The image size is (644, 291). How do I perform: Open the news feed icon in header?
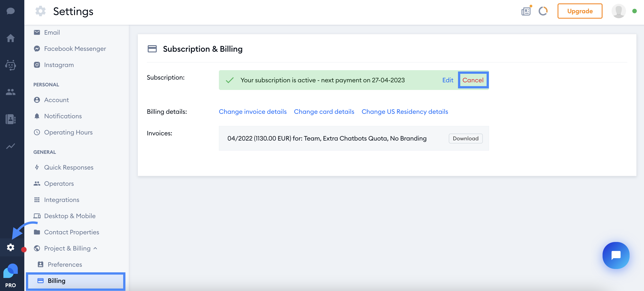(526, 11)
